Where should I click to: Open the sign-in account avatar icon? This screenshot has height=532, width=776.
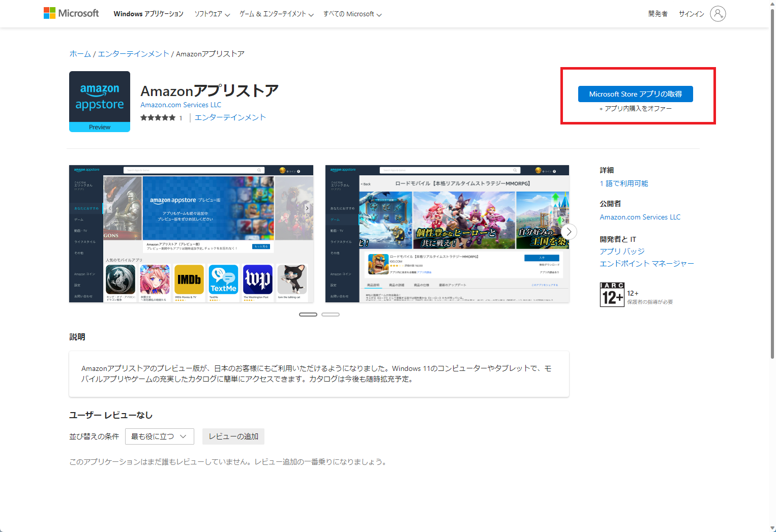(718, 14)
